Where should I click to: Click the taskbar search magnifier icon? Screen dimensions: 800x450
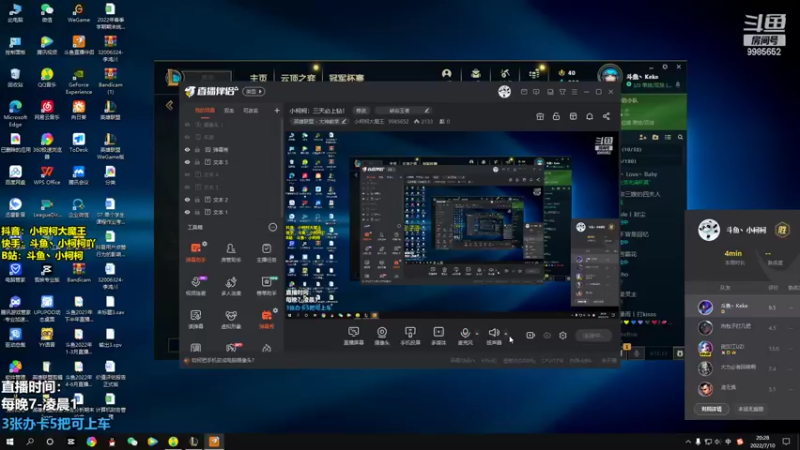tap(30, 441)
